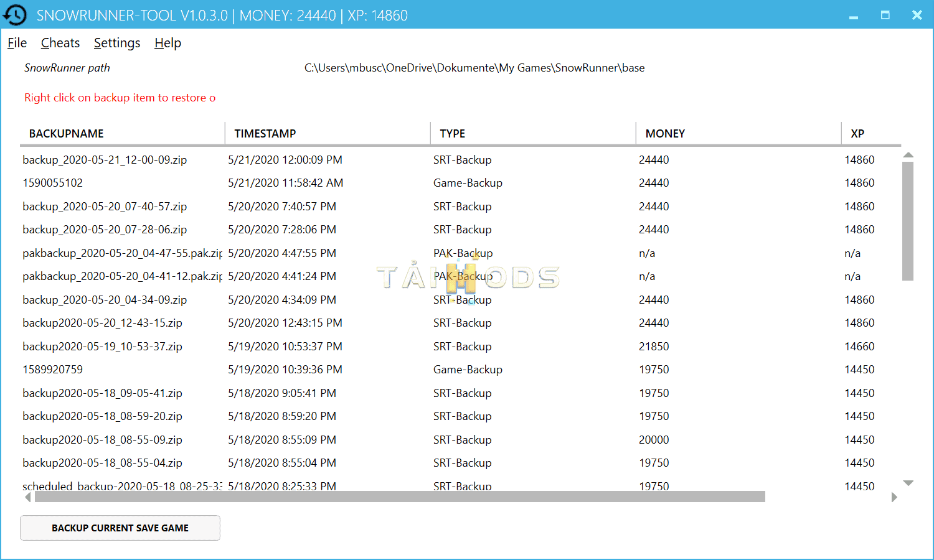934x560 pixels.
Task: Click timestamp 5/20/2020 4:41:24 PM
Action: [x=282, y=276]
